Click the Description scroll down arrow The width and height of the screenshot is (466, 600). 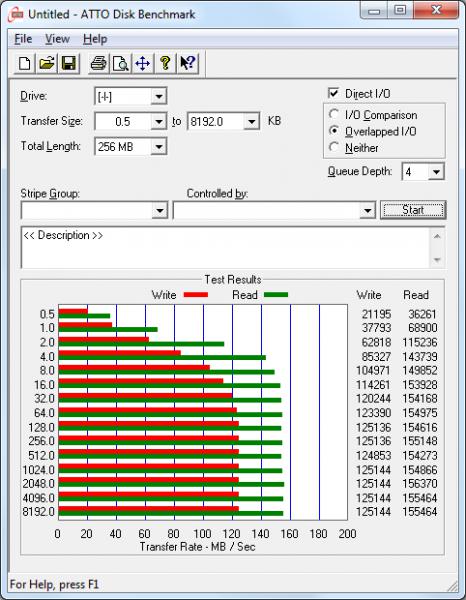point(437,260)
